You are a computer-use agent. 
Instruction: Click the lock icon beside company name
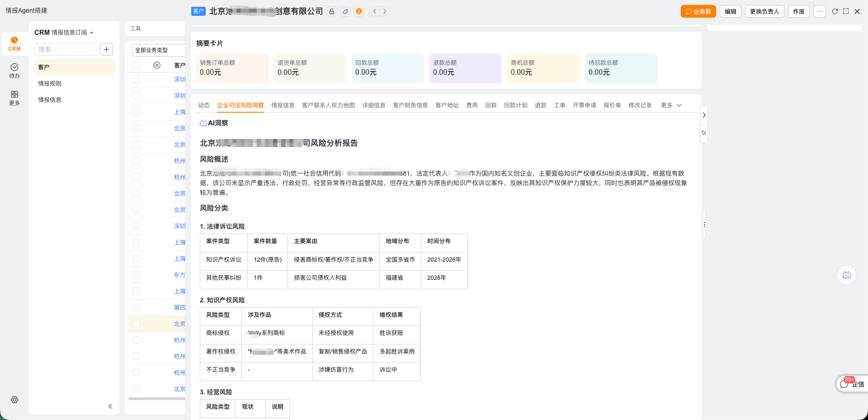tap(332, 11)
